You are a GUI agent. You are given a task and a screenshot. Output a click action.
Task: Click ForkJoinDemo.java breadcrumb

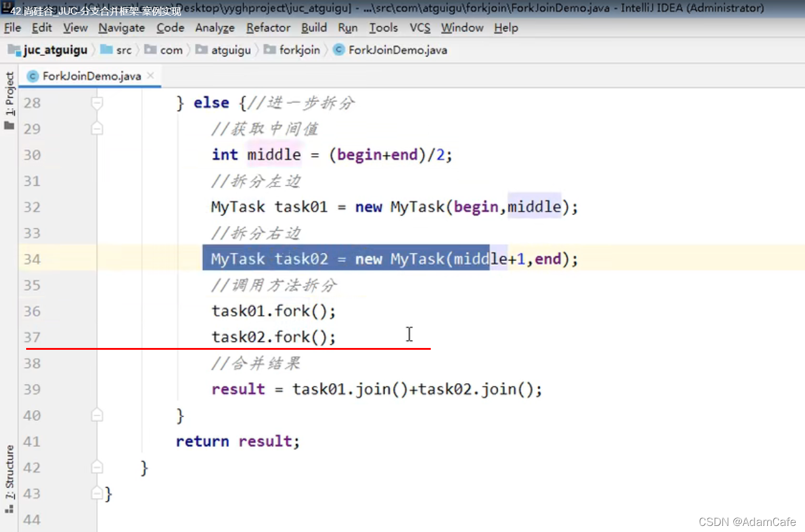(x=390, y=50)
